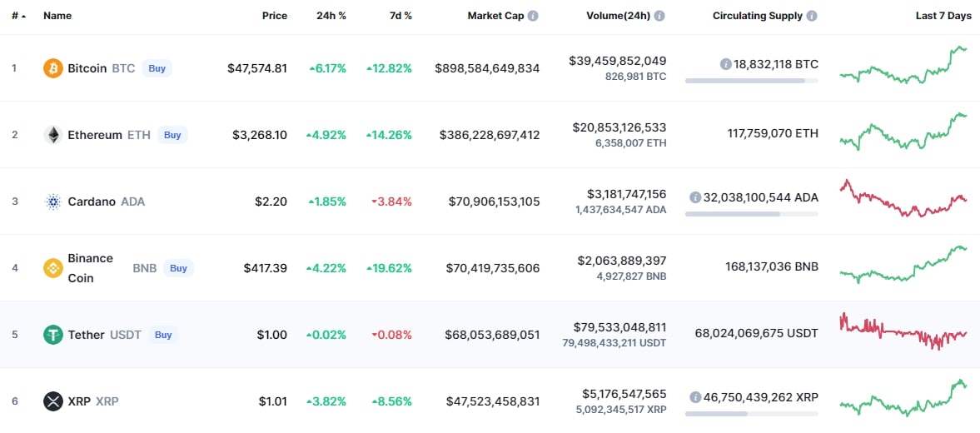This screenshot has height=433, width=980.
Task: Open Cardano 7-day sparkline chart
Action: [x=903, y=198]
